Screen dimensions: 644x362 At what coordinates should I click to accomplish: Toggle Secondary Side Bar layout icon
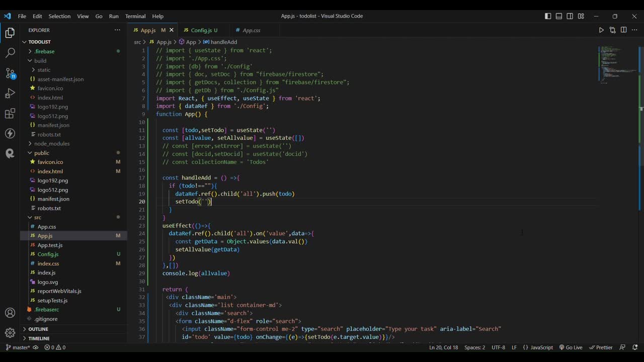[x=570, y=16]
